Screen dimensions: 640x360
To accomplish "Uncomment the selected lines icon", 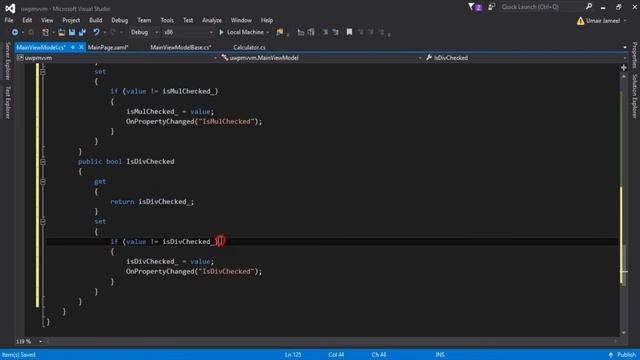I will pos(336,32).
